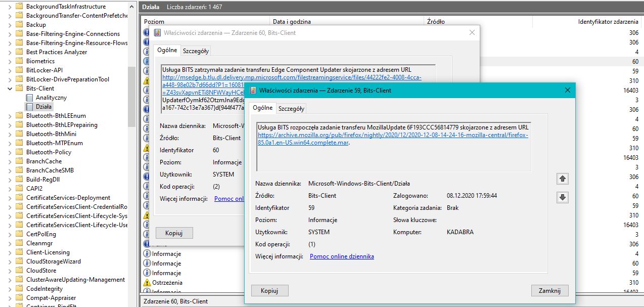Screen dimensions: 644x307
Task: Go to previous event with the up arrow
Action: coord(562,179)
